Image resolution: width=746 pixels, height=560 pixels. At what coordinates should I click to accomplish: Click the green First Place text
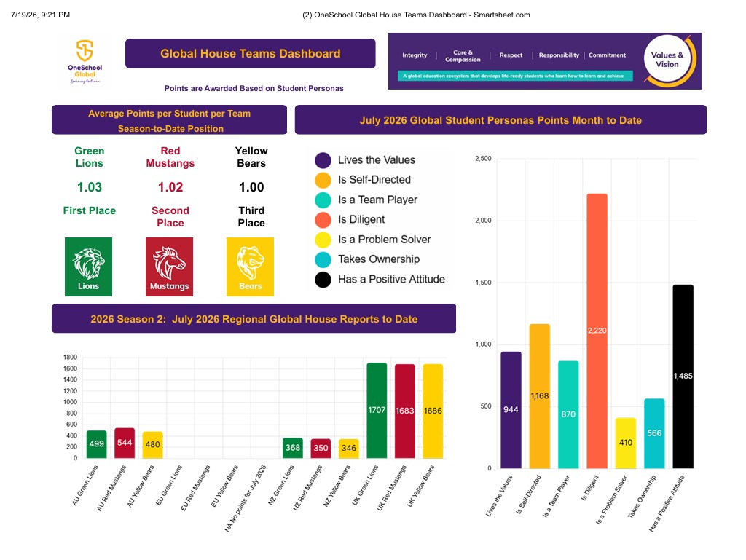click(x=90, y=210)
